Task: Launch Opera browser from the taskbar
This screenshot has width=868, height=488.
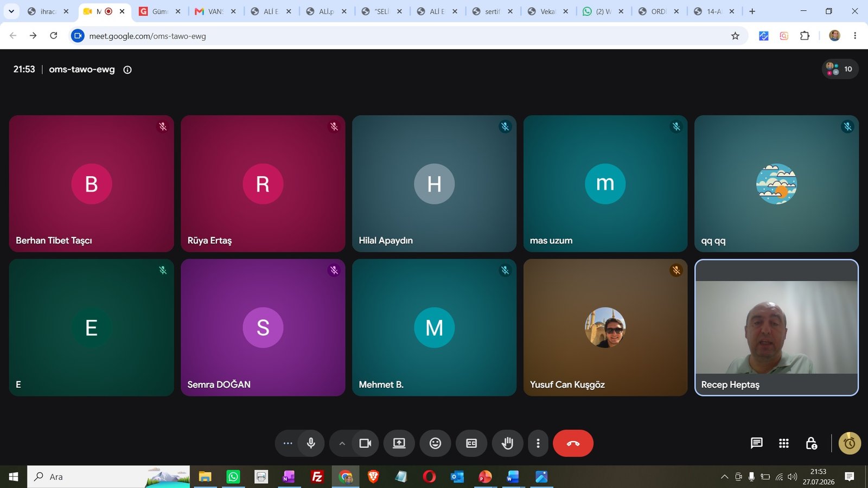Action: click(429, 477)
